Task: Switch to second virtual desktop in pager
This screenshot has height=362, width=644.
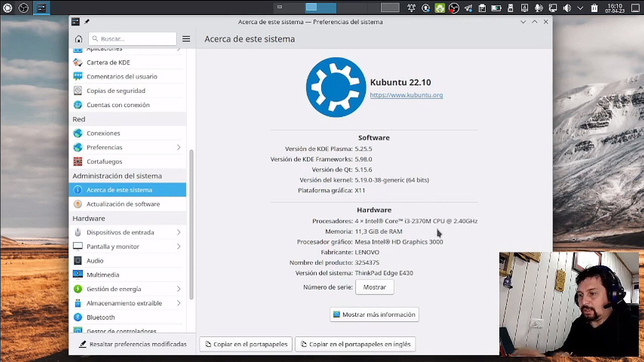Action: coord(321,8)
